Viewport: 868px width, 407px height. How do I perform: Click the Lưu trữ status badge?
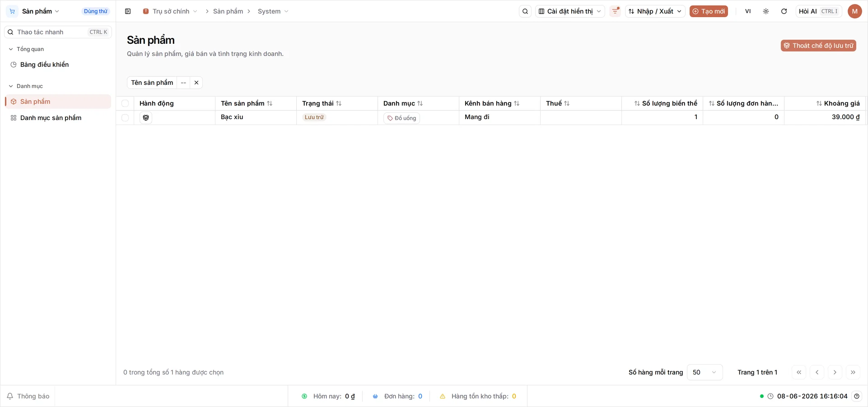point(314,117)
